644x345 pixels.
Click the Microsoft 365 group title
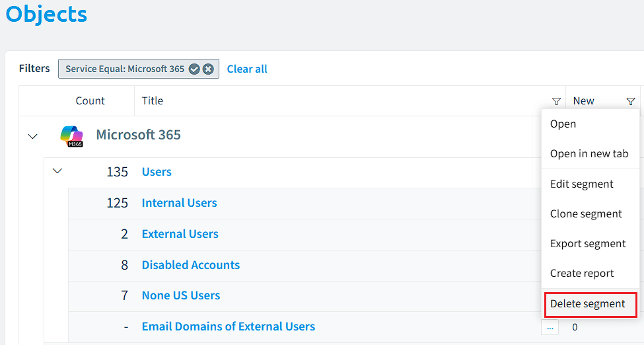click(139, 135)
